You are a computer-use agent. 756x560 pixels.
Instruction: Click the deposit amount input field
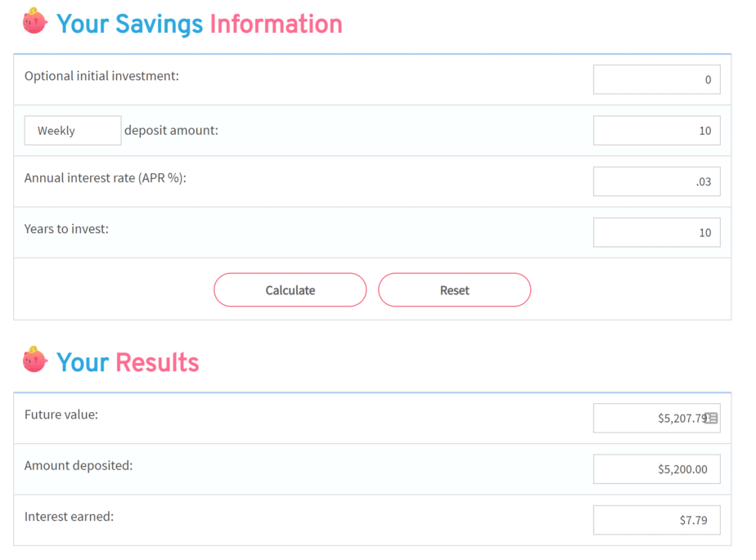657,131
